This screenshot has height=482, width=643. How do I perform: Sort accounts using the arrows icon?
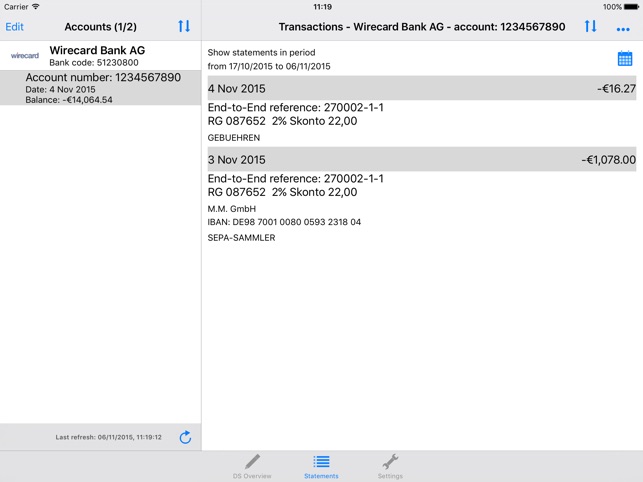[x=184, y=26]
